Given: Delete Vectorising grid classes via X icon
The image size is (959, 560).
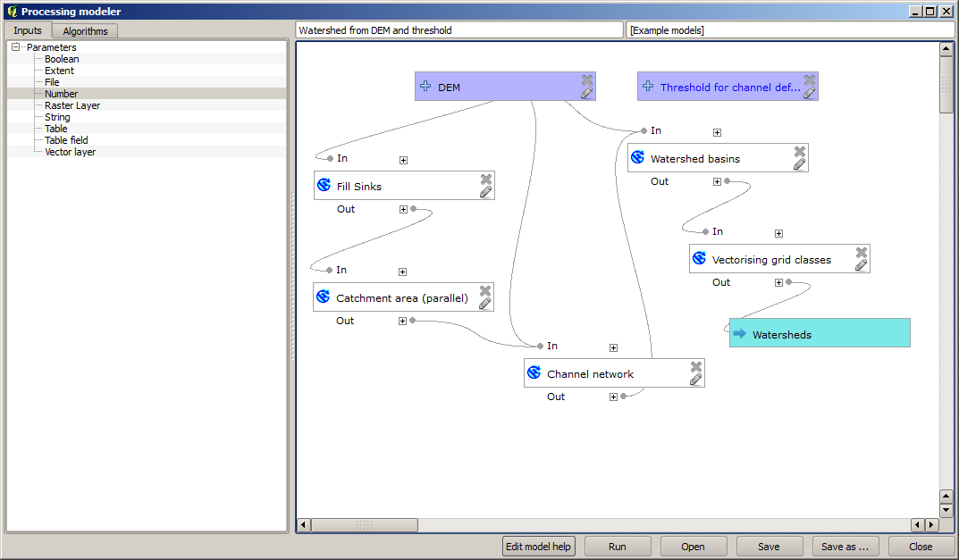Looking at the screenshot, I should click(862, 251).
